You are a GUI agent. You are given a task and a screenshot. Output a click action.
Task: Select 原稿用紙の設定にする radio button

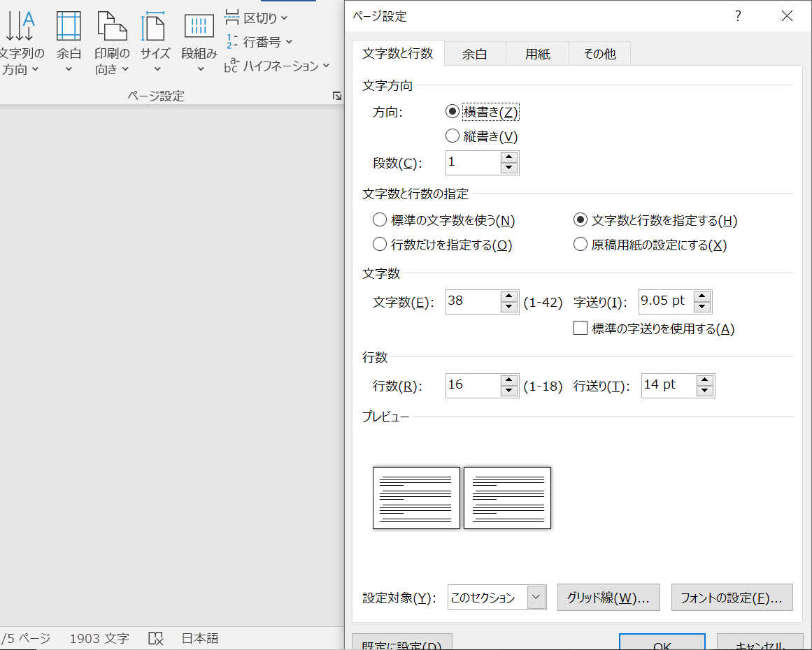tap(580, 245)
